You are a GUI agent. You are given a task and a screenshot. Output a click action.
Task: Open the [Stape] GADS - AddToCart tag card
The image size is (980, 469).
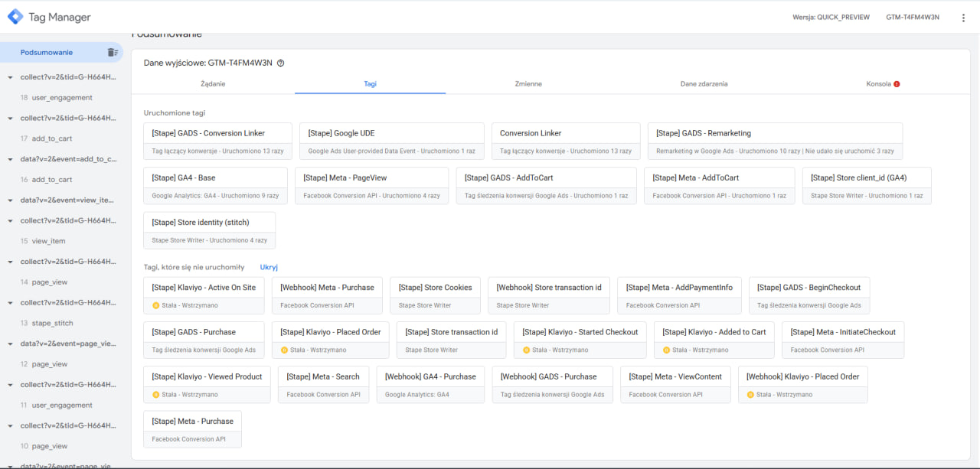546,186
